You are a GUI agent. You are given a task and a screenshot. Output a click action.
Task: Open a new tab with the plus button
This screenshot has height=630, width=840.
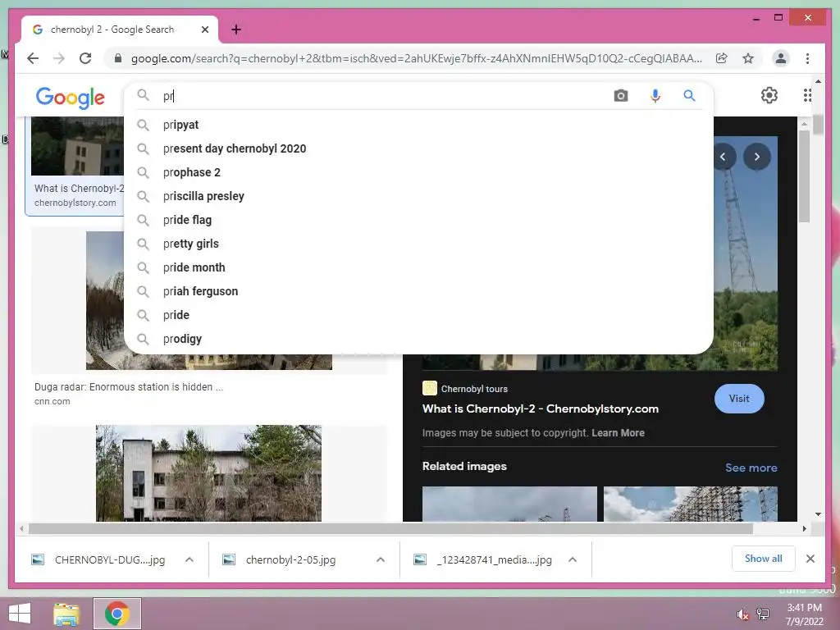pyautogui.click(x=236, y=30)
